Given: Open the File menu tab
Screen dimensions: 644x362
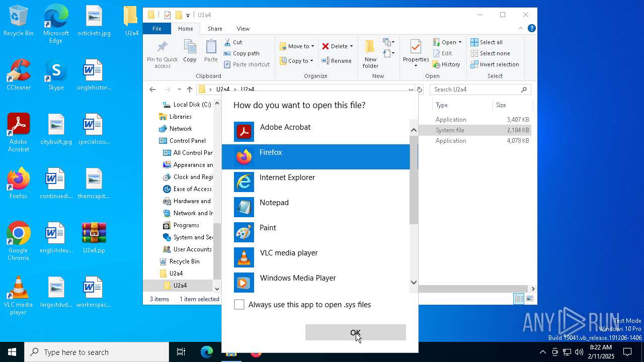Looking at the screenshot, I should click(157, 29).
